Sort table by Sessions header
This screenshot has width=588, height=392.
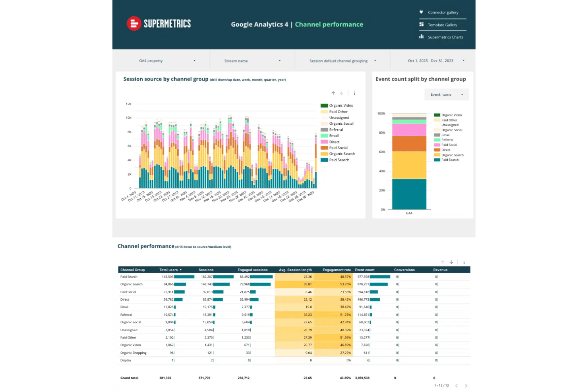click(206, 270)
